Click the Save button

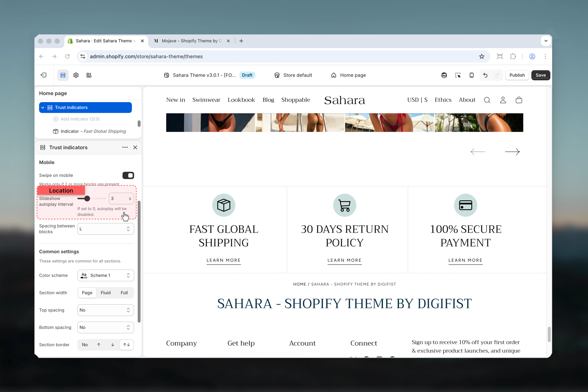tap(540, 75)
